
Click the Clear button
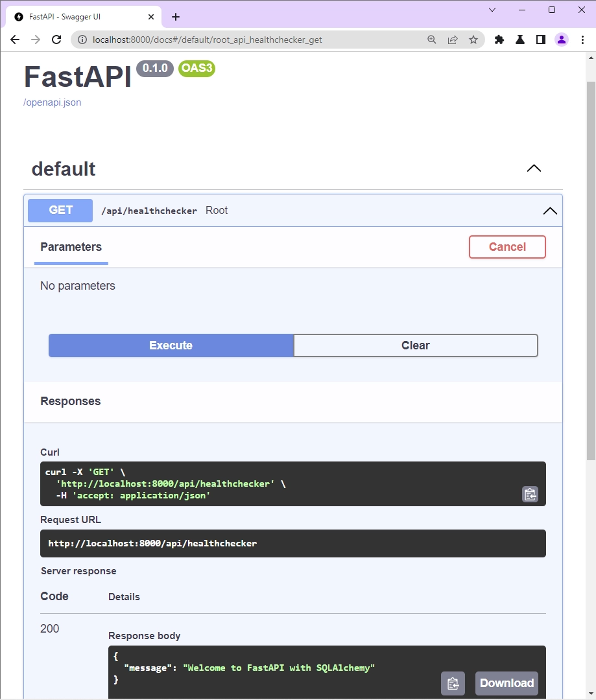click(x=415, y=345)
